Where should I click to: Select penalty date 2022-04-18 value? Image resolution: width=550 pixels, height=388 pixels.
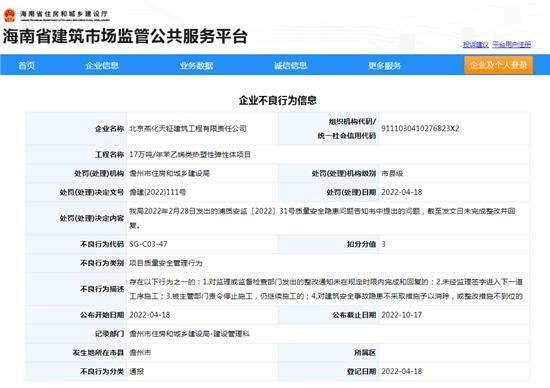[x=402, y=192]
